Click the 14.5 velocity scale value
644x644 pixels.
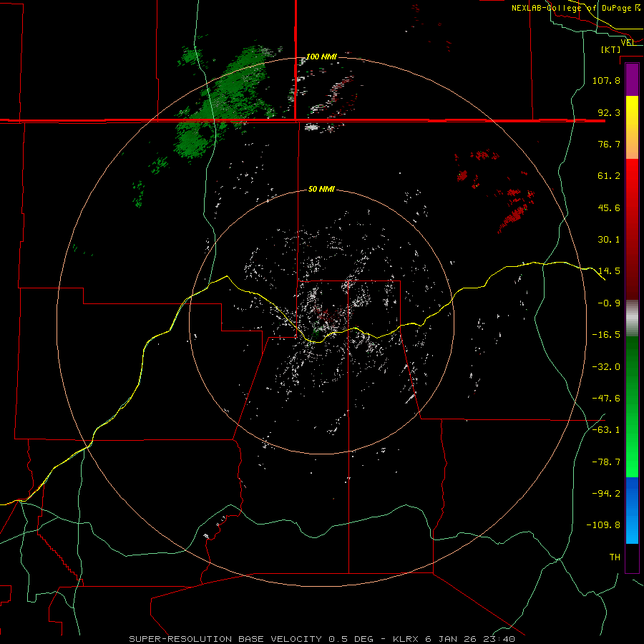click(609, 271)
